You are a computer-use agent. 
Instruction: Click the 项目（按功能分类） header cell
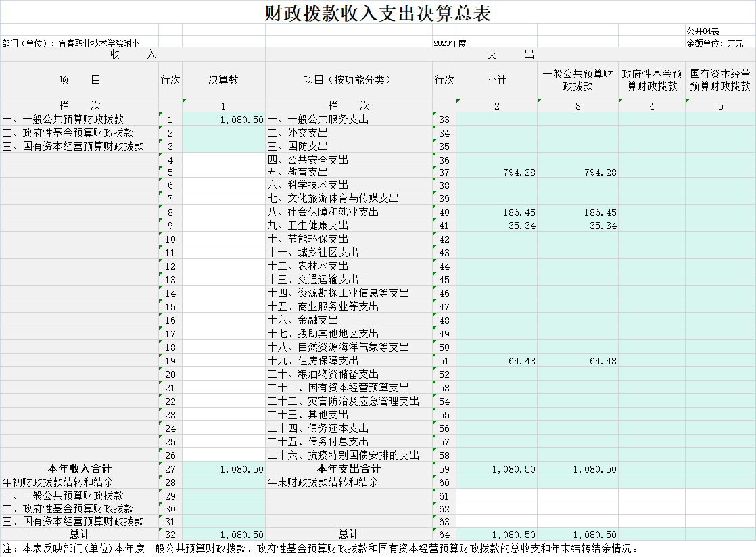pos(348,80)
